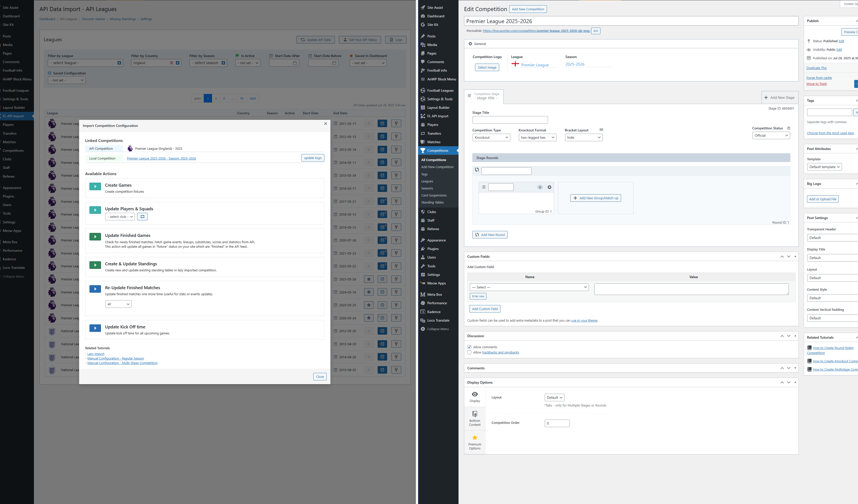Open Lazy Import tutorial link
The width and height of the screenshot is (858, 504).
[96, 354]
